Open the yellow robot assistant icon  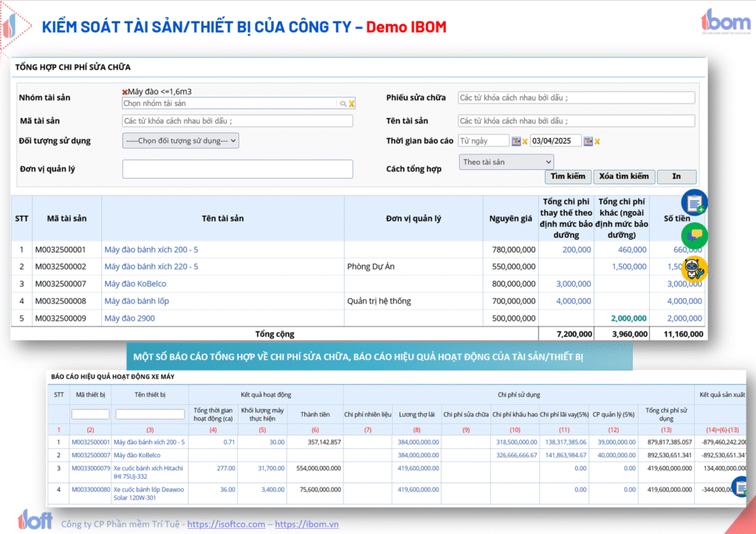(694, 269)
